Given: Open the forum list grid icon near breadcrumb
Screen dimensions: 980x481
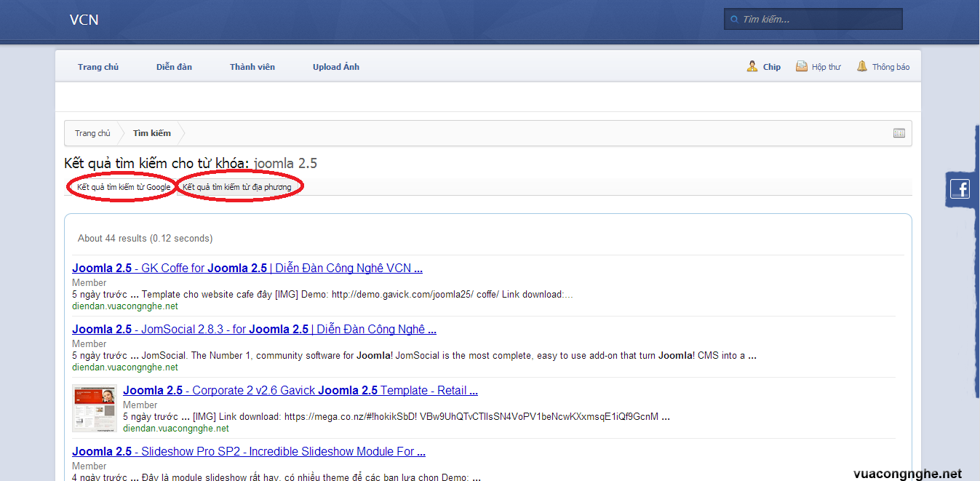Looking at the screenshot, I should click(899, 133).
